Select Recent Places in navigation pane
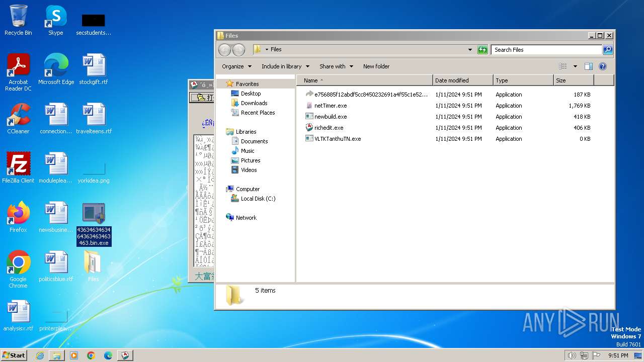Viewport: 644px width, 362px height. [x=258, y=113]
